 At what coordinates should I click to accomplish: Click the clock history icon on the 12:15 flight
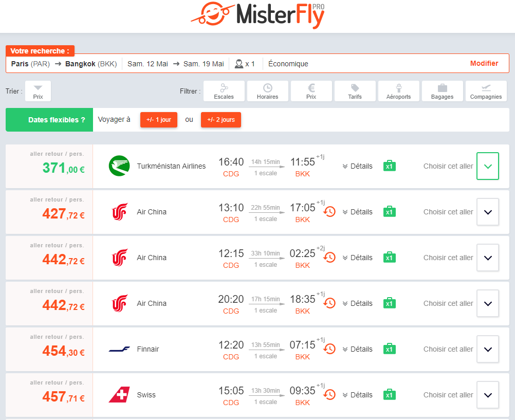[329, 258]
